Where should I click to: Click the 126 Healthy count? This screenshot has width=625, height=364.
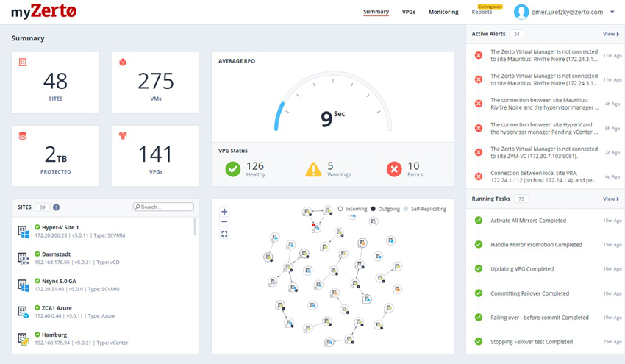255,166
